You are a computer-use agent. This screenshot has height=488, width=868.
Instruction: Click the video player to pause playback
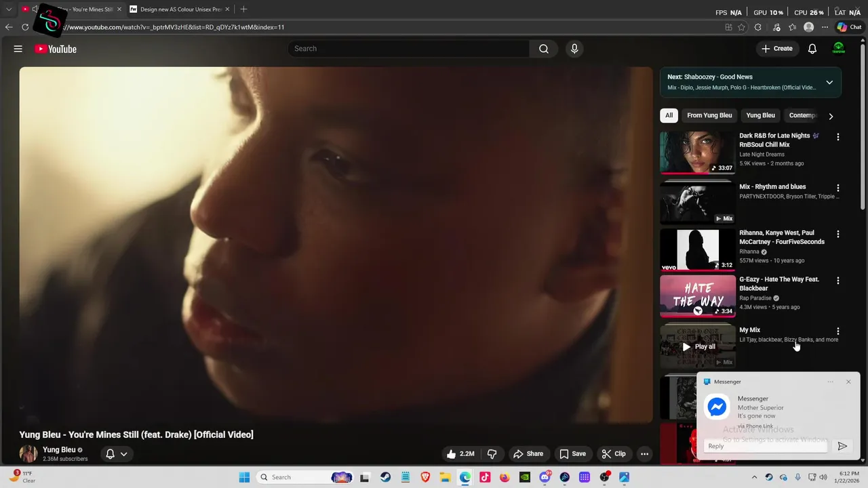(336, 245)
